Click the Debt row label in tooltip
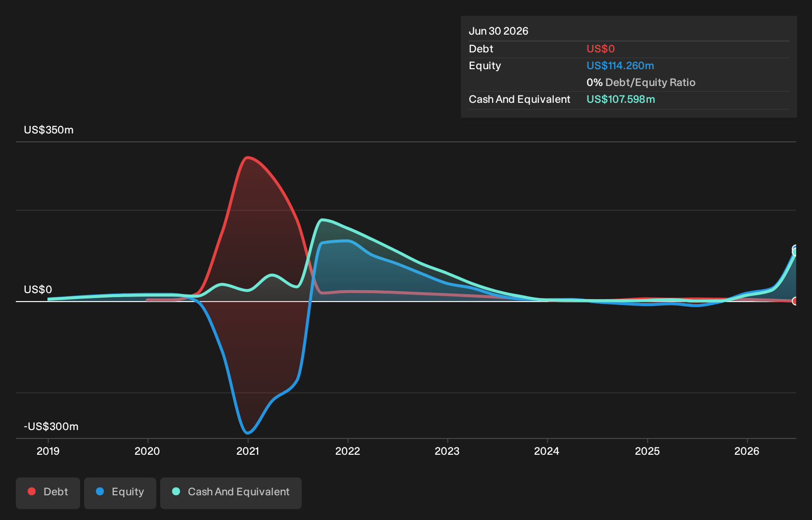The image size is (812, 520). 481,49
